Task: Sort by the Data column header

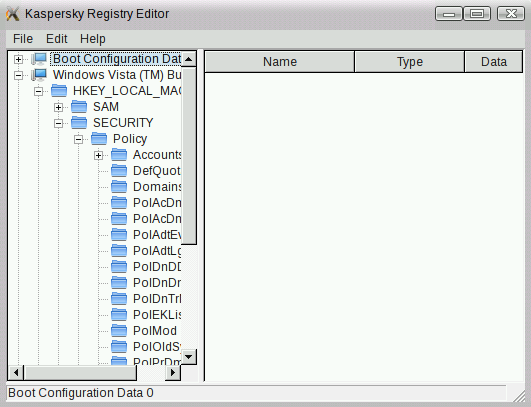Action: (494, 62)
